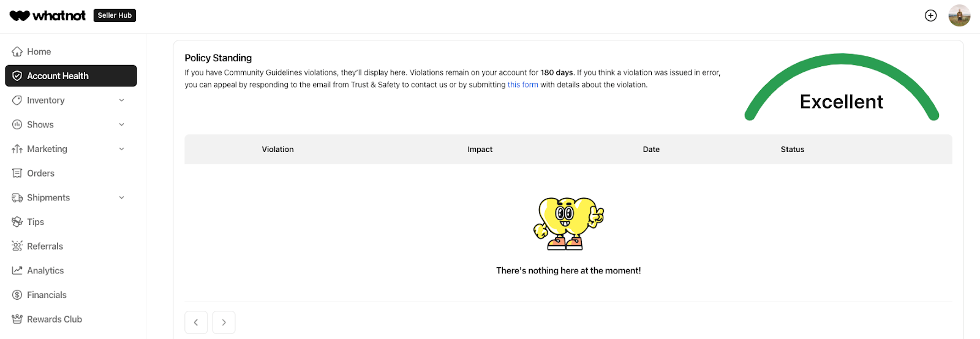Open the Seller Hub badge
This screenshot has width=980, height=339.
pyautogui.click(x=115, y=15)
